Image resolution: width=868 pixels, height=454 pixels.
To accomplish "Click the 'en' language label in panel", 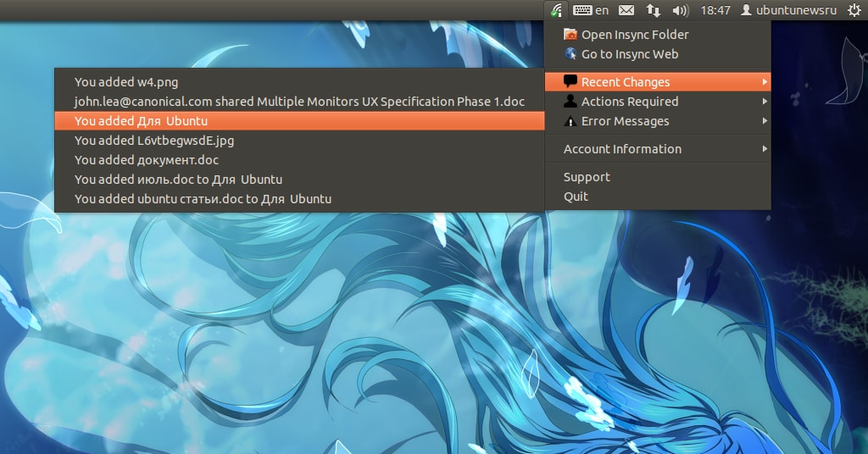I will (x=602, y=10).
